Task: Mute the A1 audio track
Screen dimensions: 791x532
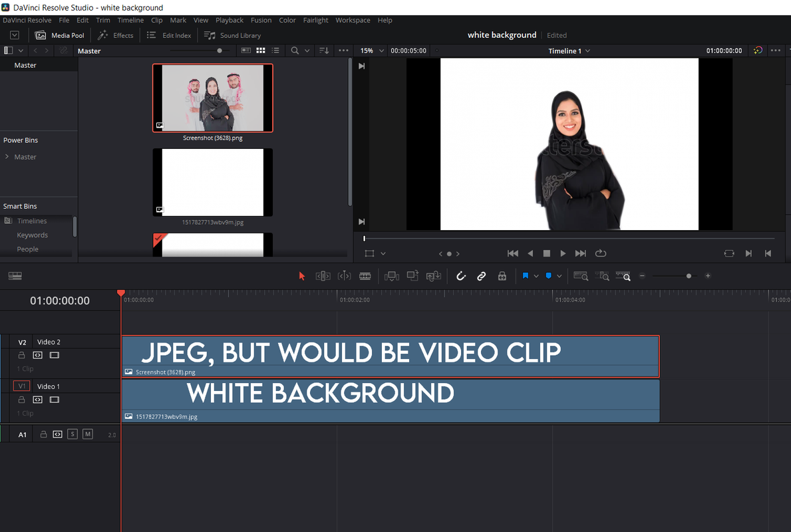Action: (x=88, y=434)
